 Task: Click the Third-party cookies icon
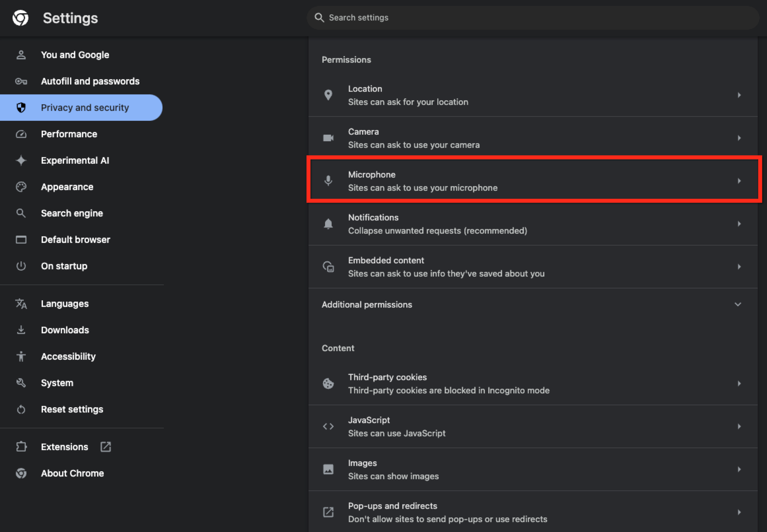tap(328, 383)
